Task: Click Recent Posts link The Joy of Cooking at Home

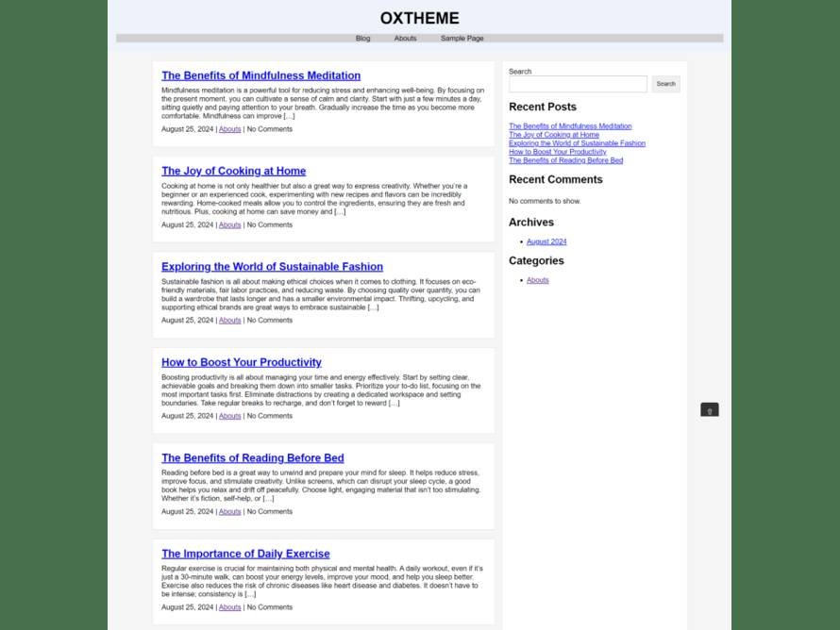Action: (x=554, y=135)
